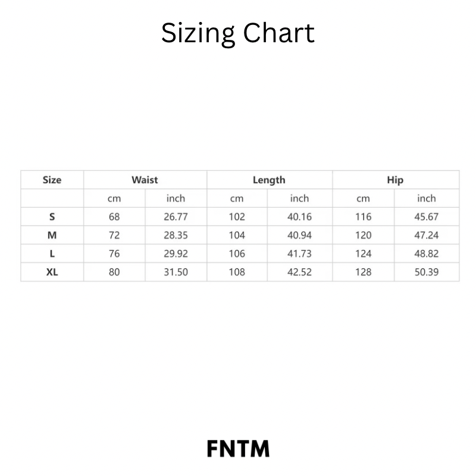Select the 47.24 inch hip value
The image size is (476, 476).
point(426,235)
